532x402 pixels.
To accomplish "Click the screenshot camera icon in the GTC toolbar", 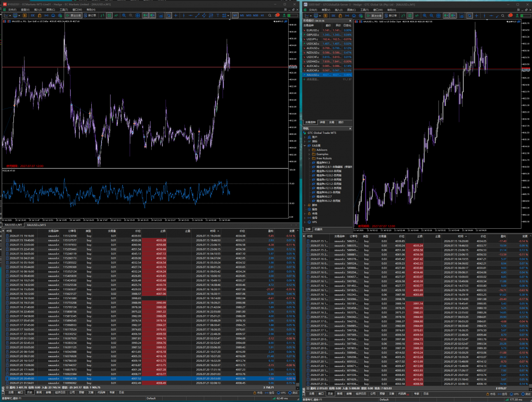I will pos(461,16).
